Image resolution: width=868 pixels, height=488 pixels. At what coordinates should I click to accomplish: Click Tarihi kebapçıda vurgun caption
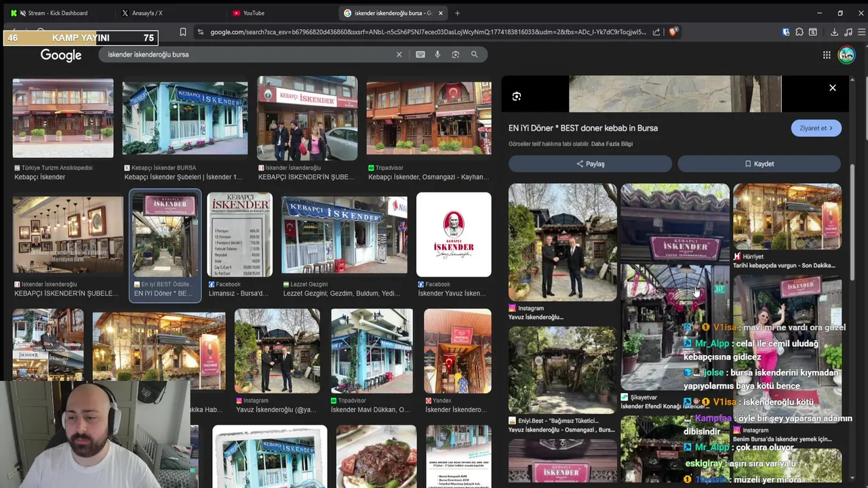click(784, 266)
